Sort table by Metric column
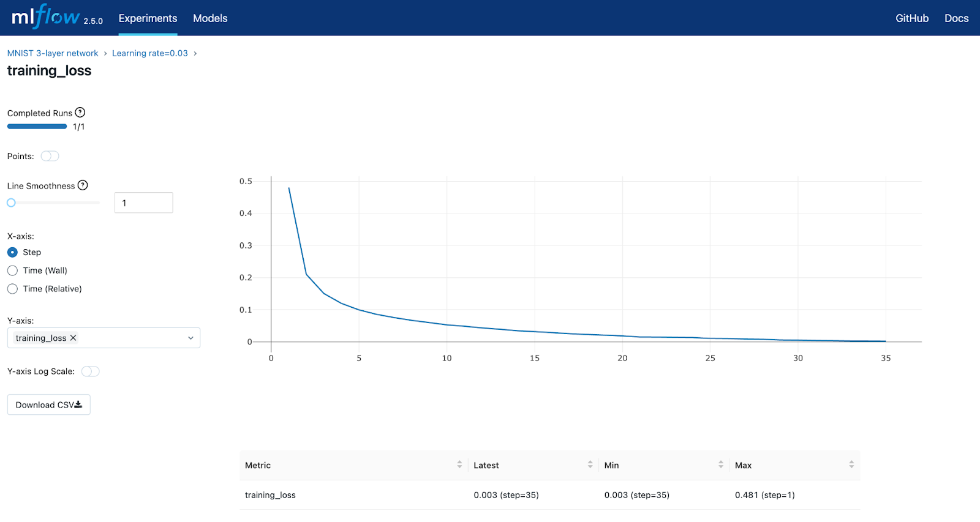 coord(459,465)
